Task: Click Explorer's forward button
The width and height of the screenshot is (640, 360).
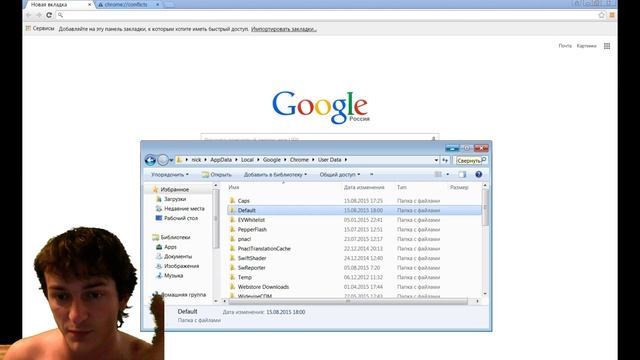Action: pyautogui.click(x=163, y=160)
